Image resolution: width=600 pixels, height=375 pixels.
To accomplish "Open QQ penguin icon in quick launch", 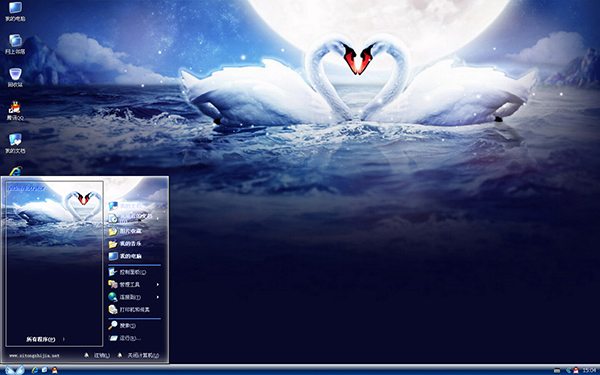I will [x=54, y=370].
